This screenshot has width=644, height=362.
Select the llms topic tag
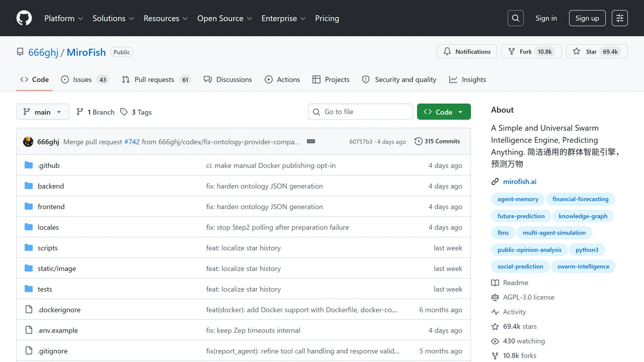503,233
